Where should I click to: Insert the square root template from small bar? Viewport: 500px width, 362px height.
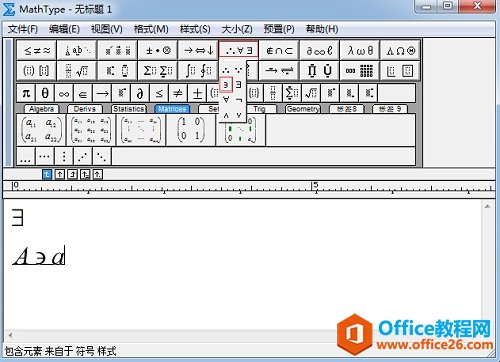click(x=311, y=93)
